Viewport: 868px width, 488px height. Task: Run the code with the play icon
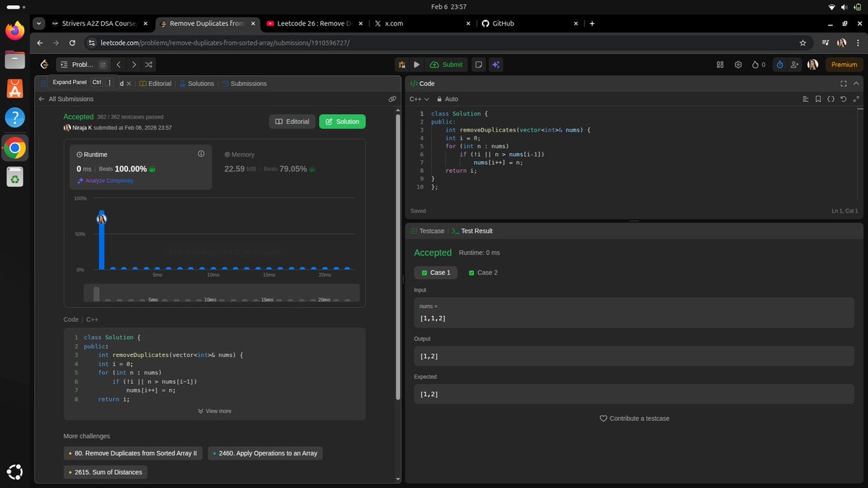tap(417, 64)
